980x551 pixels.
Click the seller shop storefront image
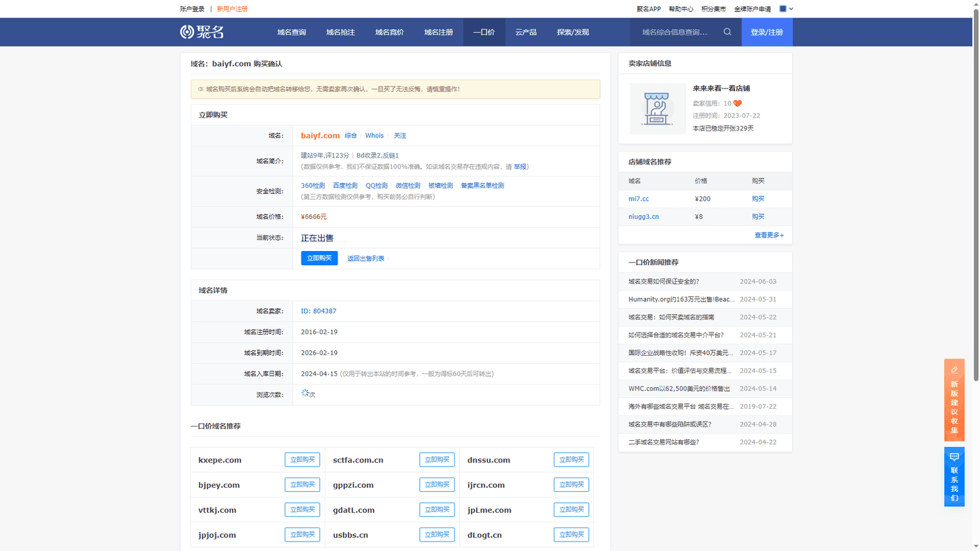[x=657, y=108]
